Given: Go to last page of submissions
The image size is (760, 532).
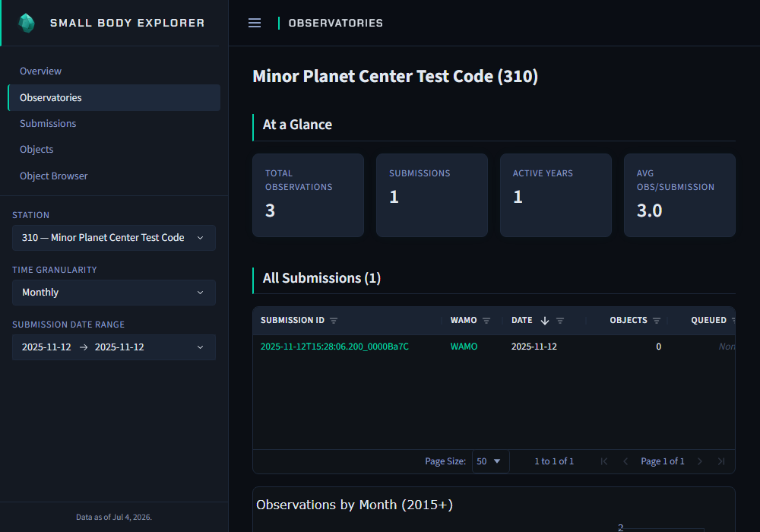Looking at the screenshot, I should (x=721, y=461).
